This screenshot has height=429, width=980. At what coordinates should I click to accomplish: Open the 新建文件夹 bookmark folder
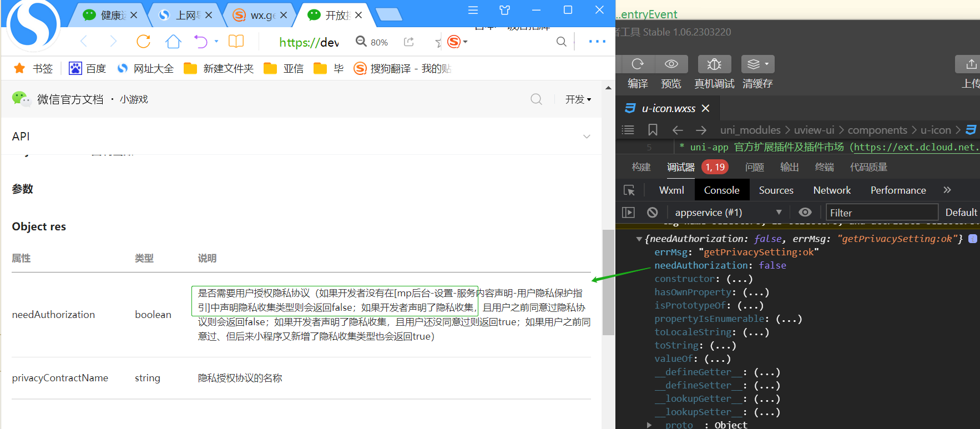tap(219, 68)
